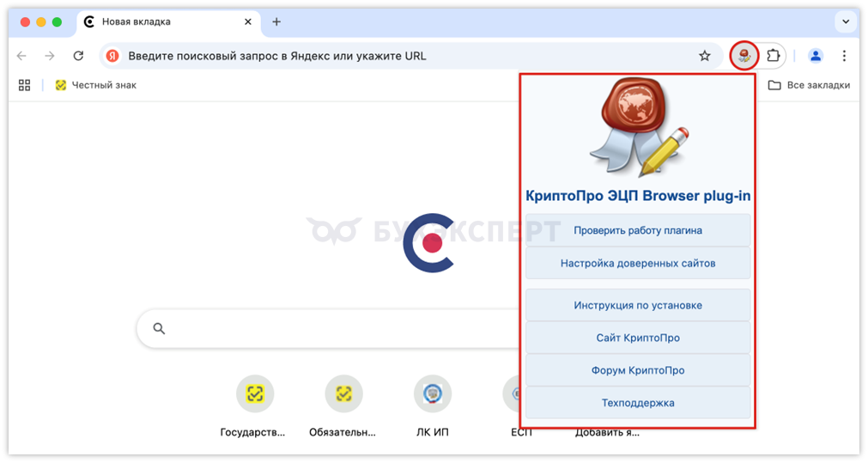Click the КриптоПро ЭЦП Browser plug-in title

(x=638, y=196)
